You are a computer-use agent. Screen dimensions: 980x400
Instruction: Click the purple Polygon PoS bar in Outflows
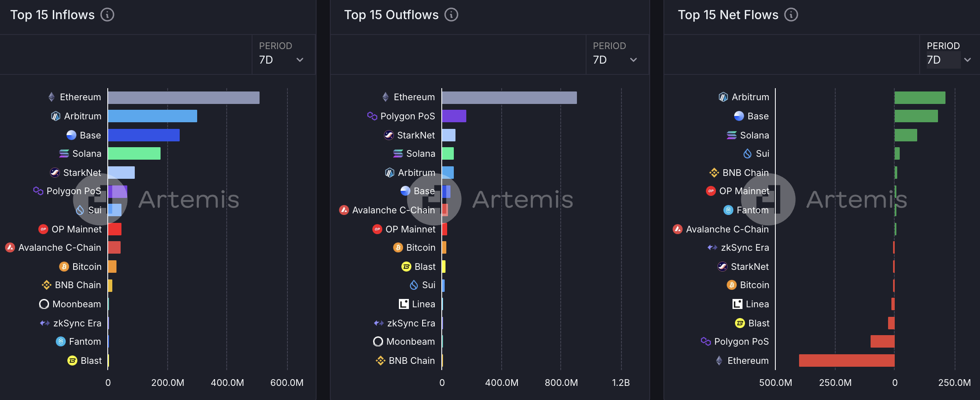[454, 116]
